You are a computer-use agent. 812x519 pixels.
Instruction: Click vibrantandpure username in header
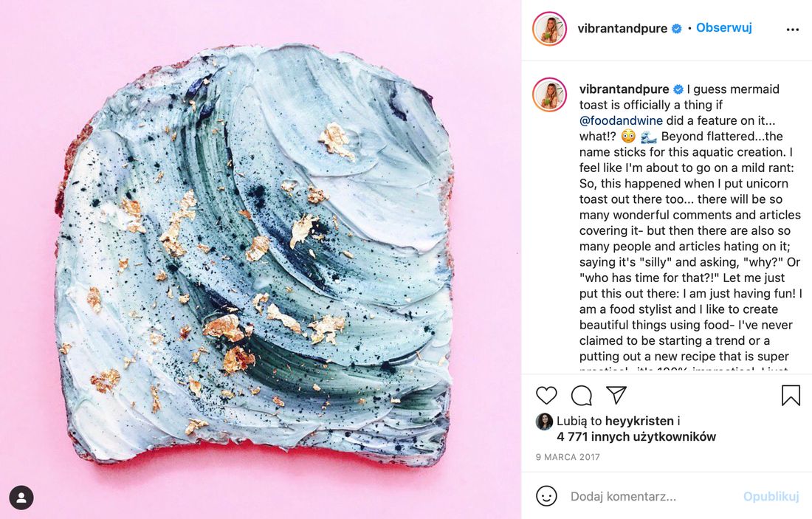[622, 29]
